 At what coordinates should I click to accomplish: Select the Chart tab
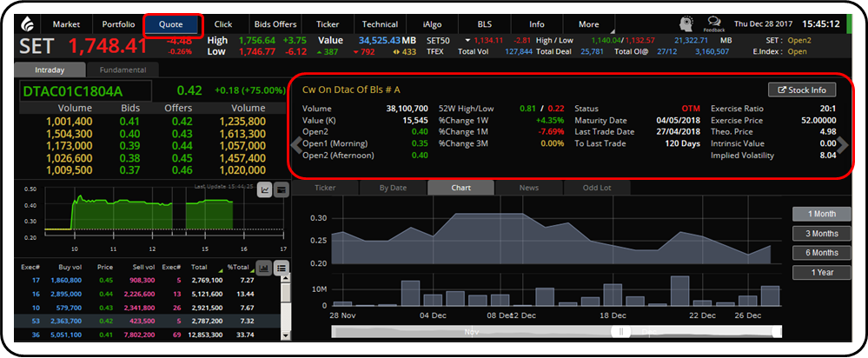click(x=461, y=188)
